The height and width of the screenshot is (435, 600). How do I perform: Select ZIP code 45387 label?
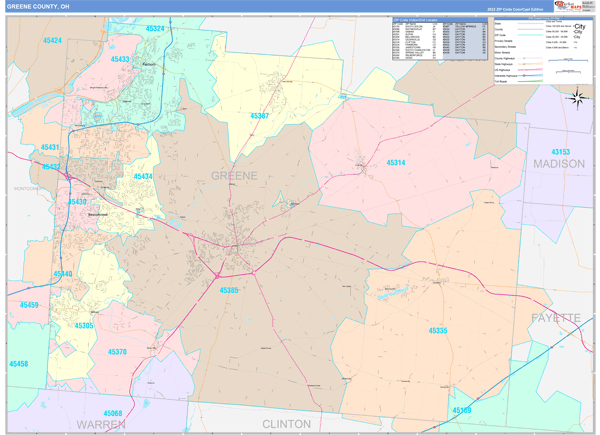coord(259,116)
